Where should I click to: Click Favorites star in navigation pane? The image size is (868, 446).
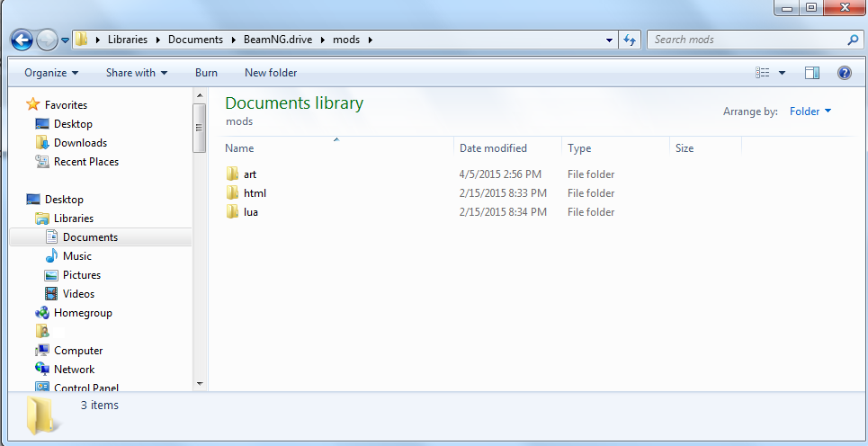(33, 104)
